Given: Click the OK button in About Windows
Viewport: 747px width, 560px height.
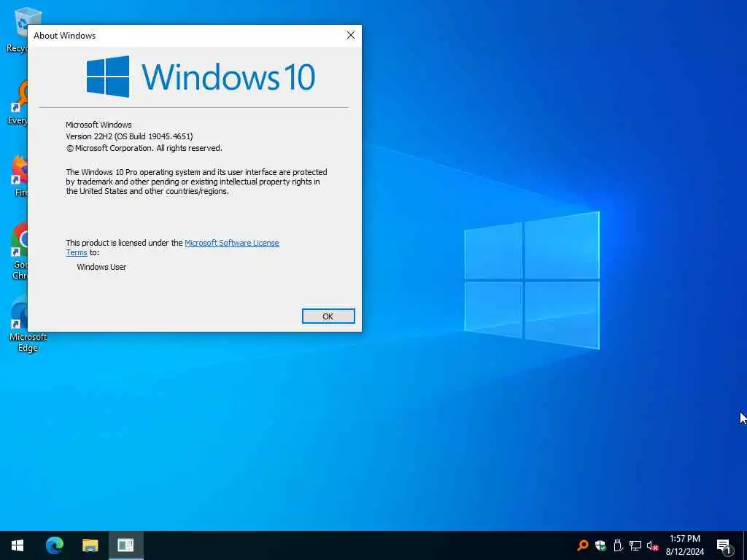Looking at the screenshot, I should (x=328, y=316).
